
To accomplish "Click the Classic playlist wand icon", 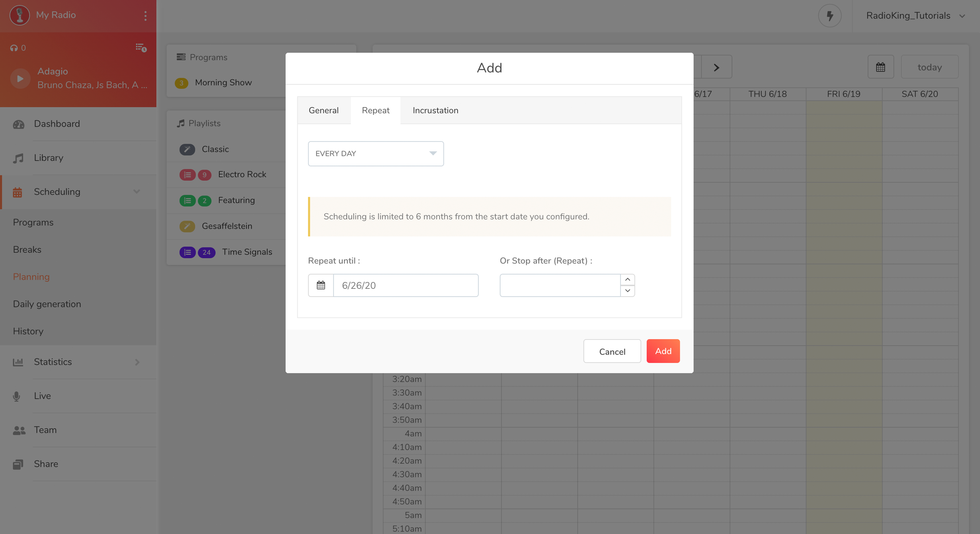I will tap(187, 149).
